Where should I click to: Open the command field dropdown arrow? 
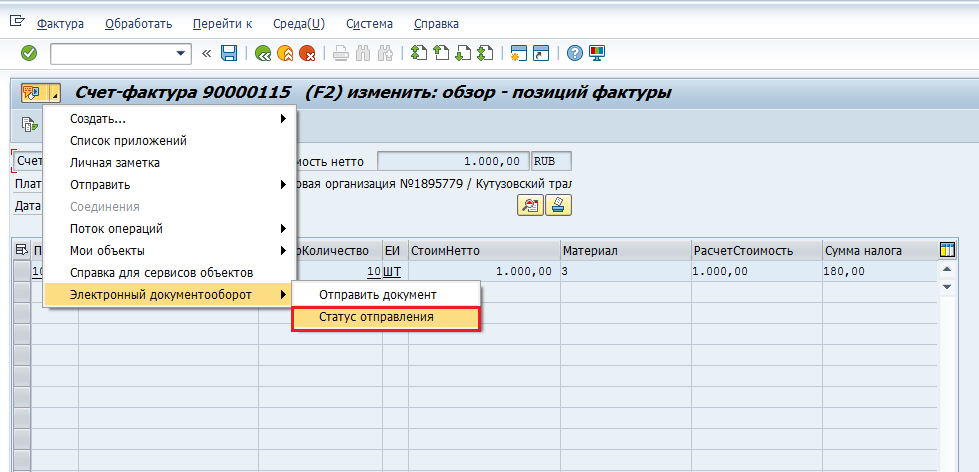(x=182, y=53)
